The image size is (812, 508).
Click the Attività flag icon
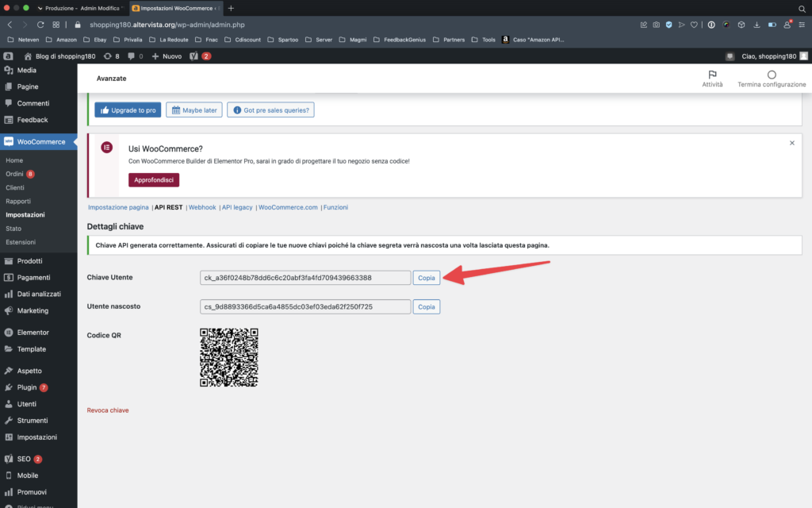712,75
